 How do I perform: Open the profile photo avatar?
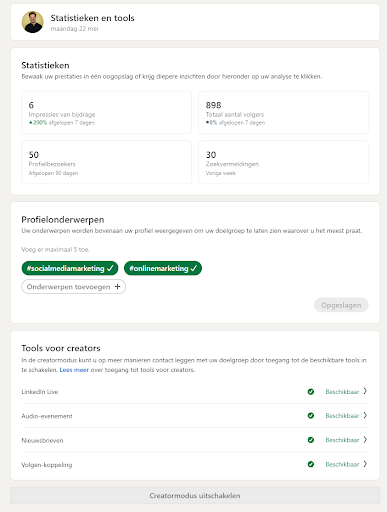[x=33, y=22]
